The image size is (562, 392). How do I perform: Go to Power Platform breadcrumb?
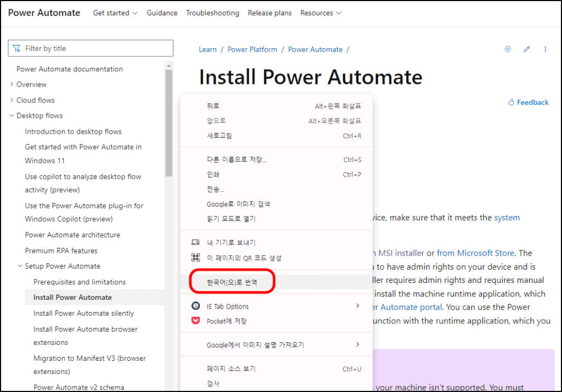coord(252,49)
